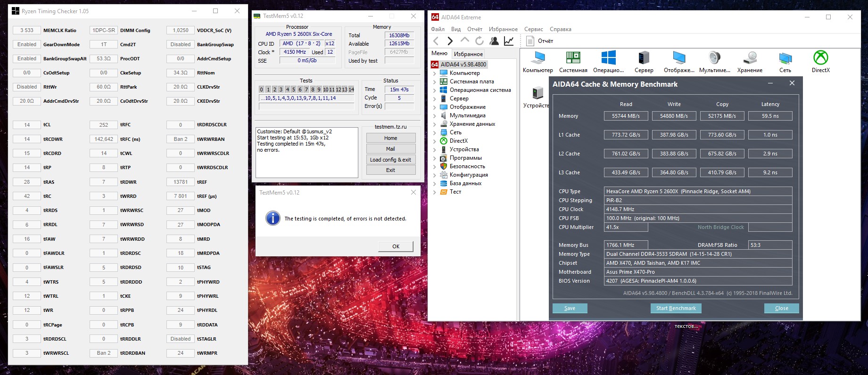Open the Отчёт menu in the AIDA64 menu bar

pyautogui.click(x=475, y=29)
